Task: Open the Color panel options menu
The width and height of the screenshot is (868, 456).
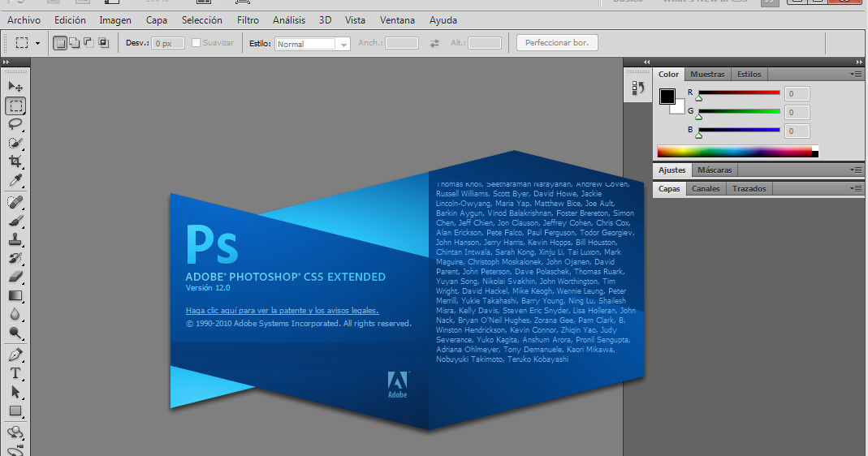Action: coord(857,74)
